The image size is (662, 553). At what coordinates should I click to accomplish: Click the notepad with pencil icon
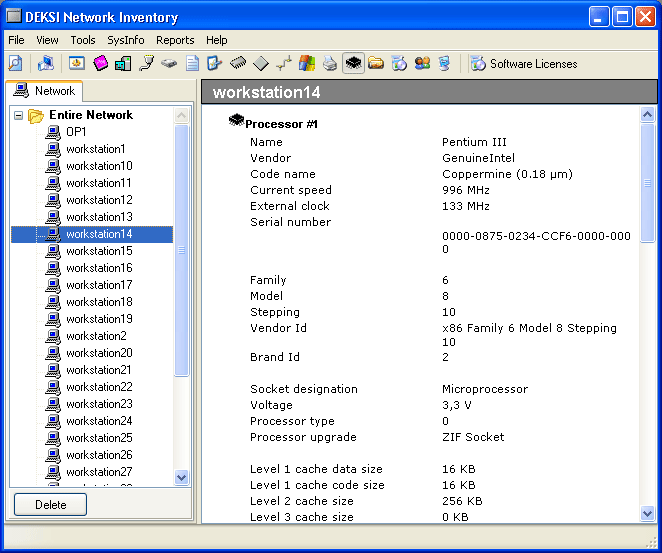click(x=215, y=63)
